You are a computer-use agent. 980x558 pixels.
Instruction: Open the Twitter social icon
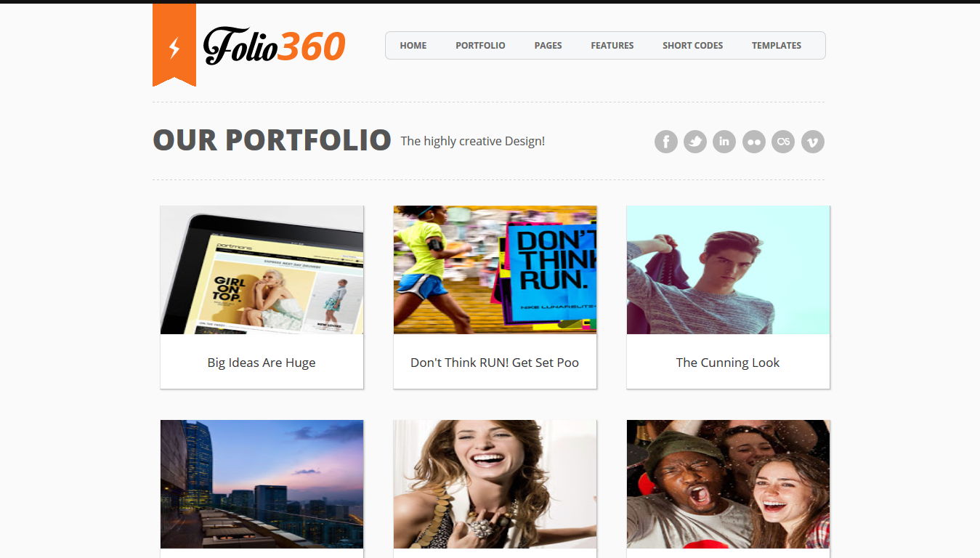coord(695,142)
